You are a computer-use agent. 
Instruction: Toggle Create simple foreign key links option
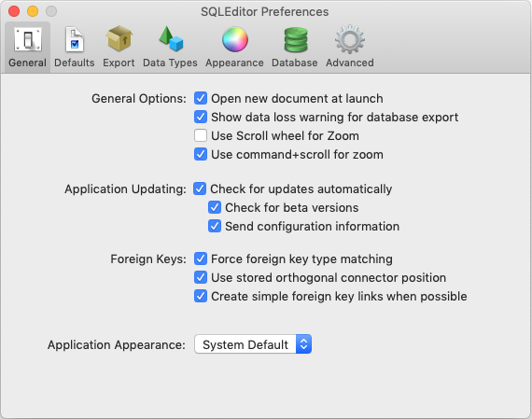pos(201,296)
